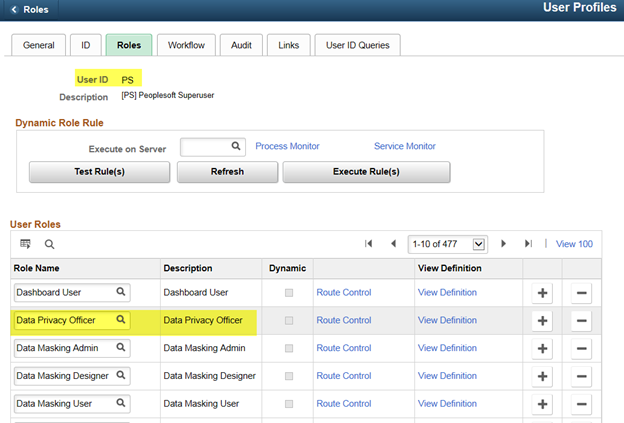The width and height of the screenshot is (624, 423).
Task: Go back to Roles using the header chevron
Action: [x=14, y=10]
